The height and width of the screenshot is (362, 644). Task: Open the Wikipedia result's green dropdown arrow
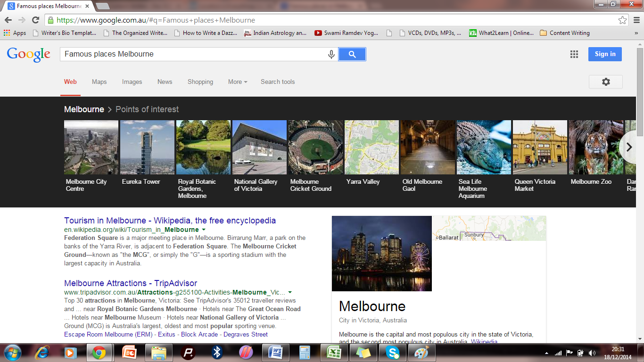coord(203,230)
